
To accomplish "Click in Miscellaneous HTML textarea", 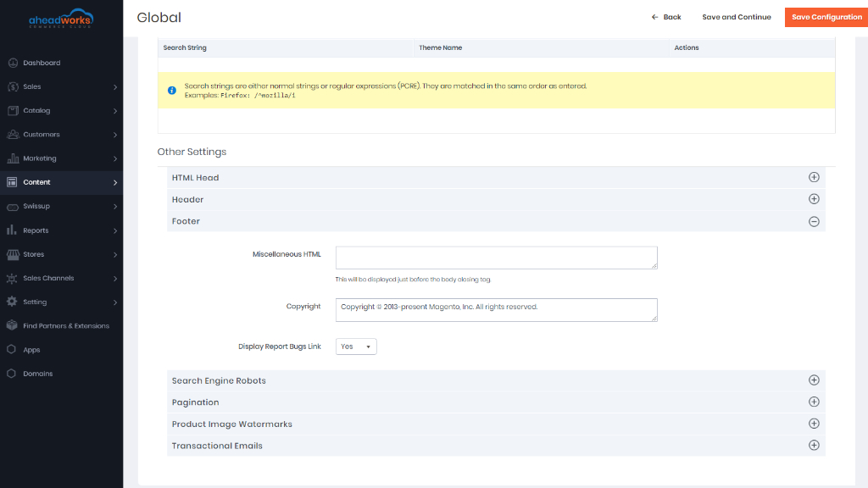I will pyautogui.click(x=497, y=258).
